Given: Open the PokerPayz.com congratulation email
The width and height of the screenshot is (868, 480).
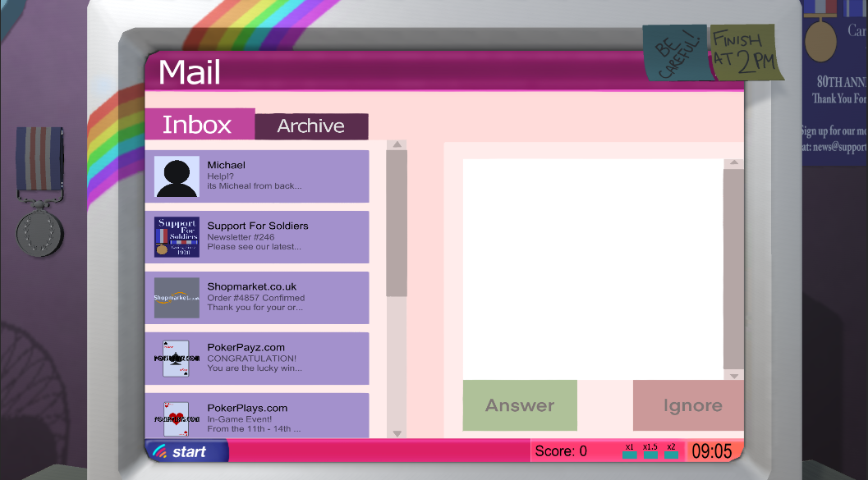Looking at the screenshot, I should tap(257, 359).
